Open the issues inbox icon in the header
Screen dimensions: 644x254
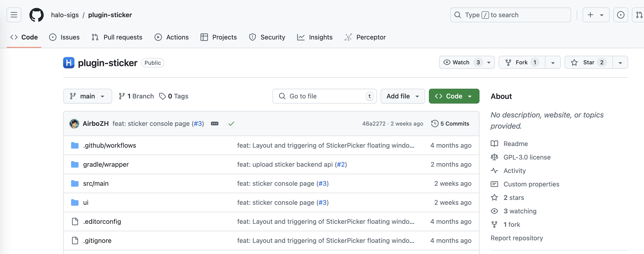[x=621, y=15]
